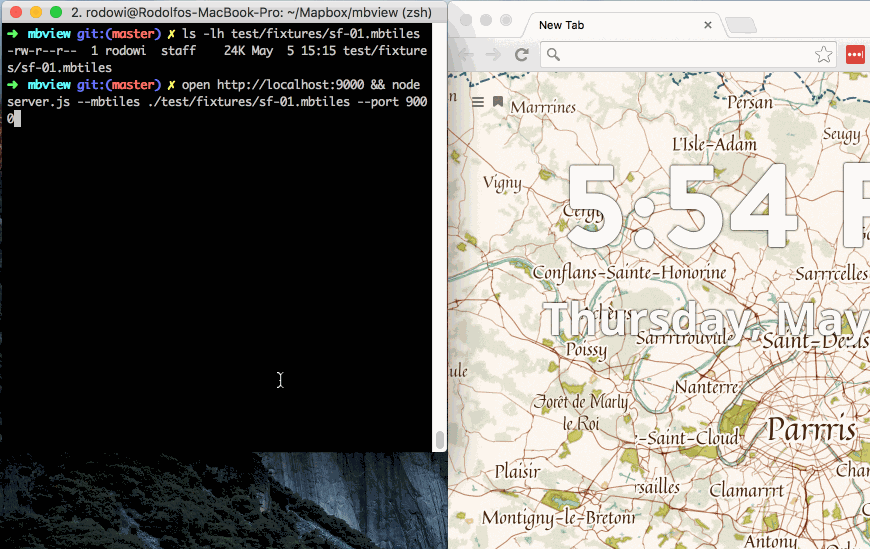Viewport: 870px width, 549px height.
Task: Click the Thursday, May date text
Action: [706, 322]
